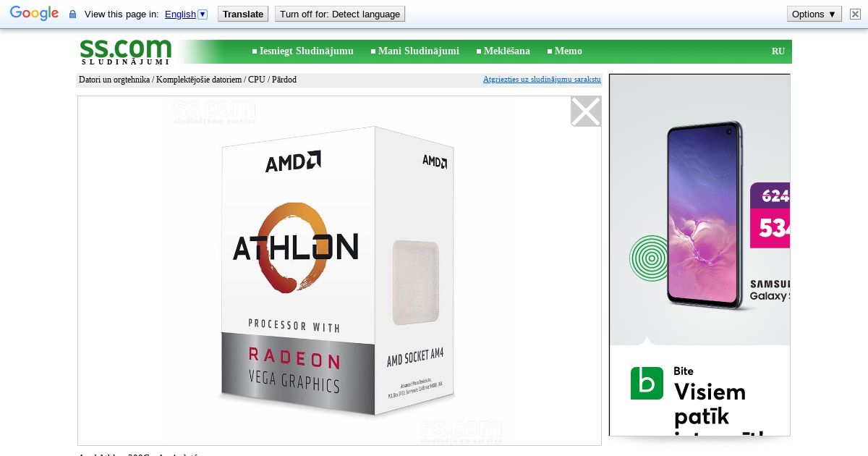Switch site language to RU
This screenshot has width=868, height=456.
pos(778,51)
